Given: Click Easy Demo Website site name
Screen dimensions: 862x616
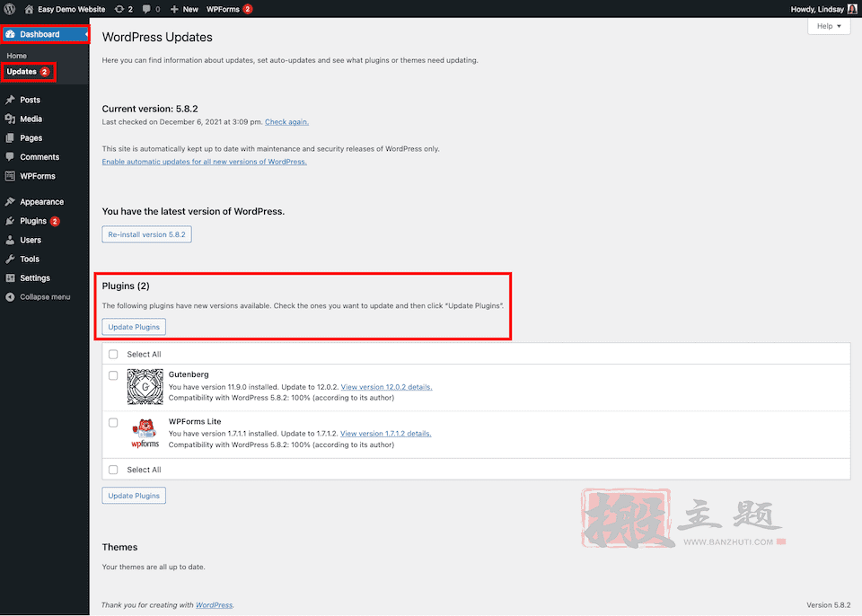Looking at the screenshot, I should point(72,9).
